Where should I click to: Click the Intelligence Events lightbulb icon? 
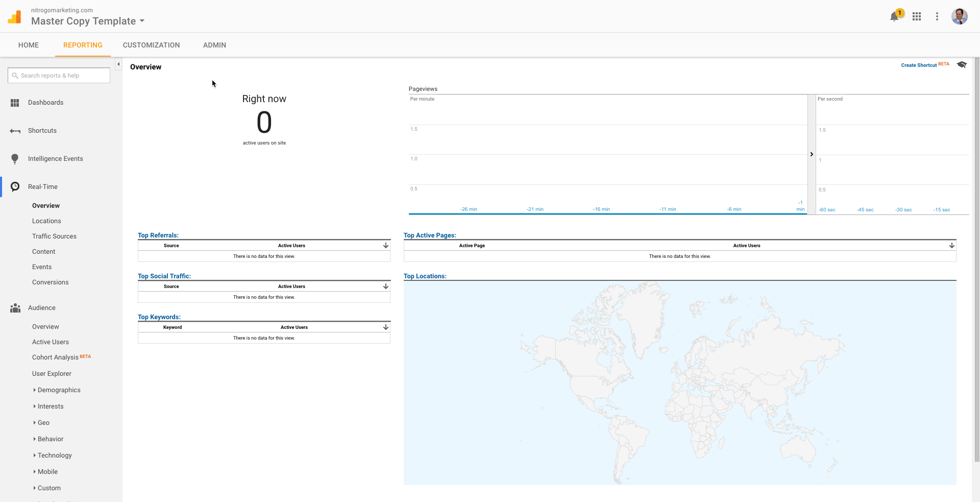point(15,159)
